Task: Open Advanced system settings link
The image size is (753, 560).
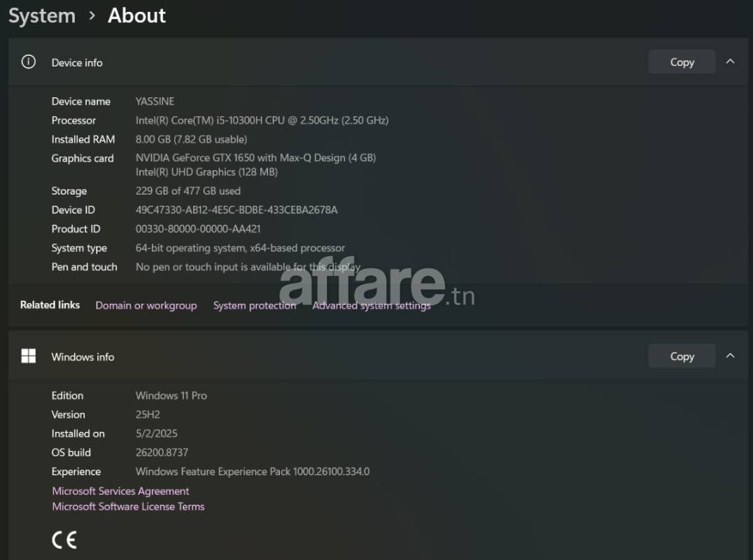Action: click(x=371, y=305)
